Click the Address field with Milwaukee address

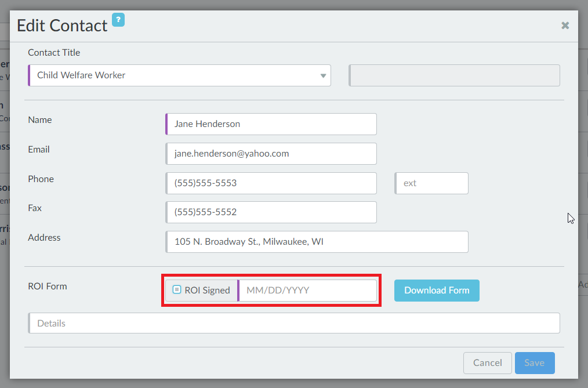pos(317,242)
